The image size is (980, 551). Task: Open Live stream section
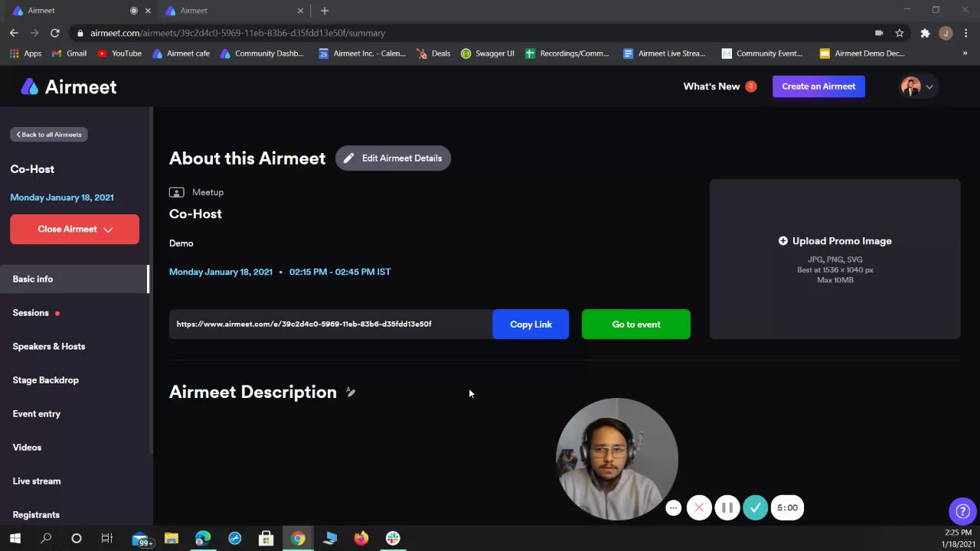[37, 481]
